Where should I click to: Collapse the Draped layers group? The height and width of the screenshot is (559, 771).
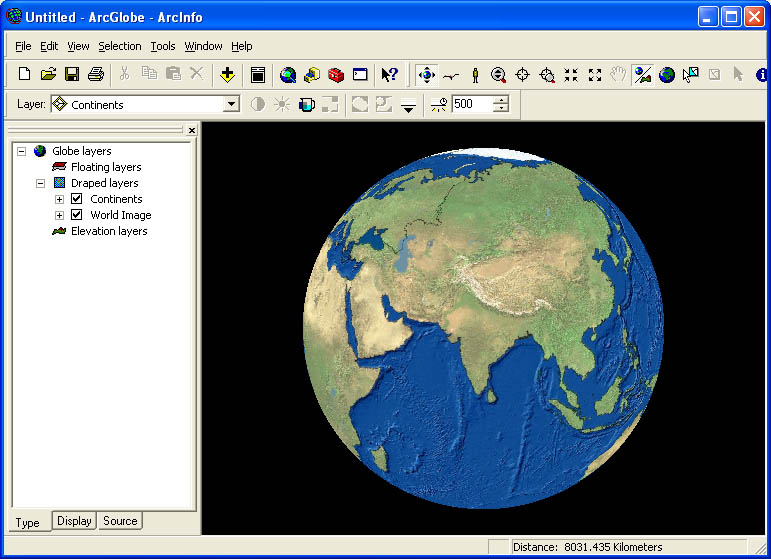tap(41, 183)
